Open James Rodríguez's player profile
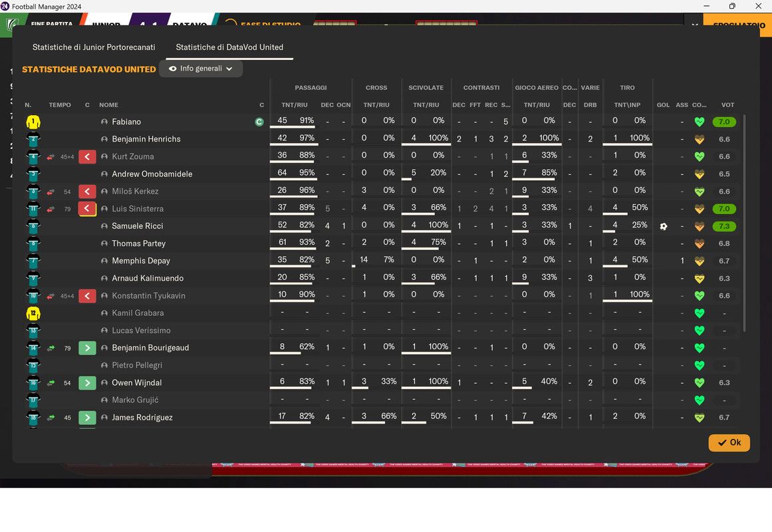The width and height of the screenshot is (772, 532). click(x=142, y=417)
